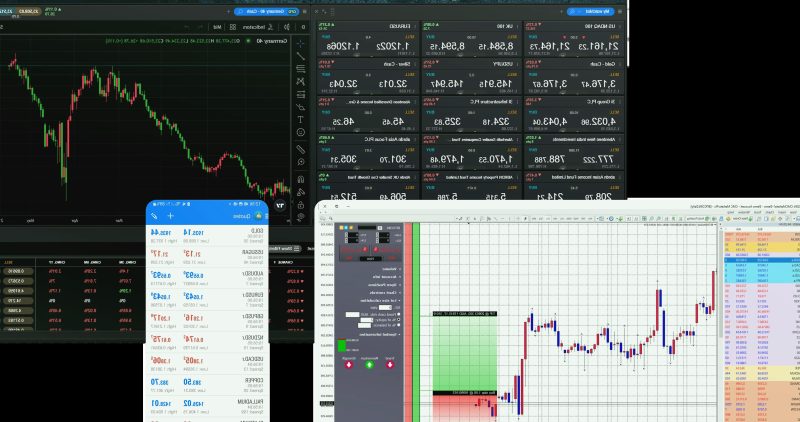Open the Indicators menu on chart toolbar
The width and height of the screenshot is (800, 422).
tap(257, 27)
